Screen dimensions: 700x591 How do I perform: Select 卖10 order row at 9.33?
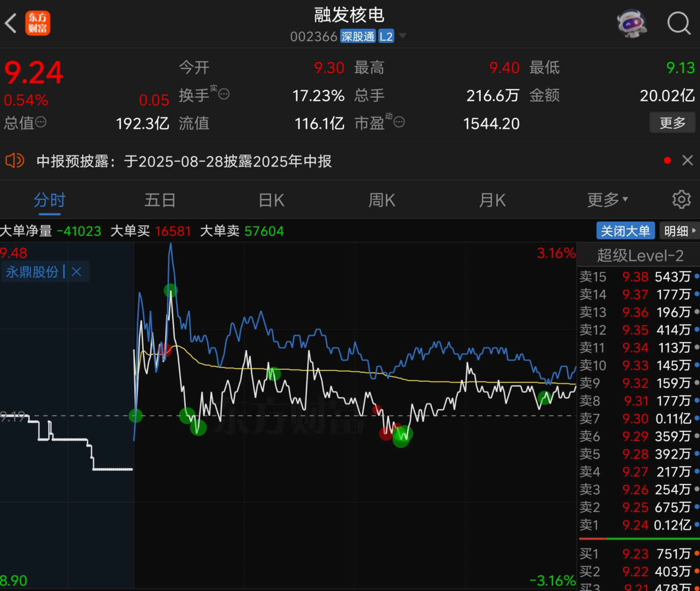(x=639, y=365)
